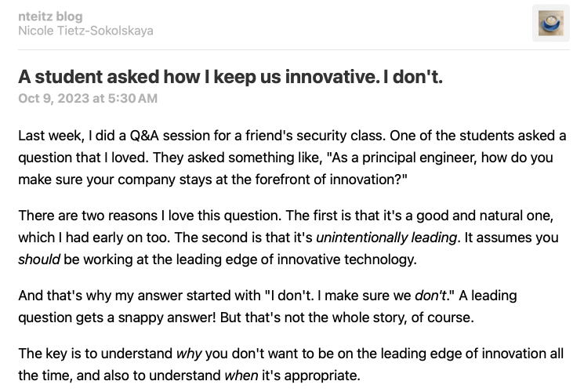Click the Oct 9, 2023 timestamp
Viewport: 584px width, 392px height.
(x=88, y=98)
